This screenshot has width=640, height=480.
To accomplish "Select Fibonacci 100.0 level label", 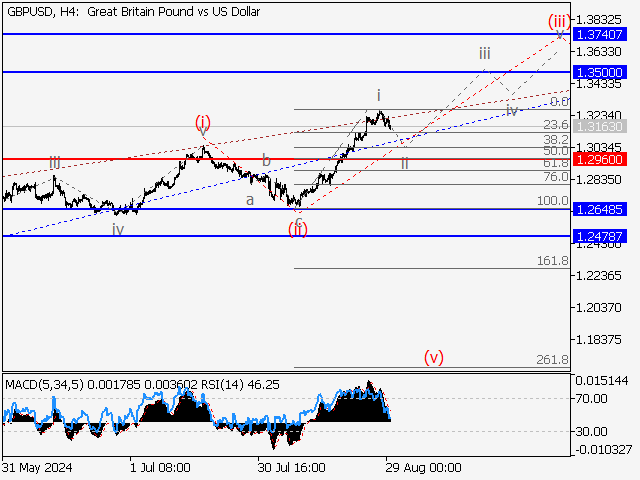I will pos(553,200).
